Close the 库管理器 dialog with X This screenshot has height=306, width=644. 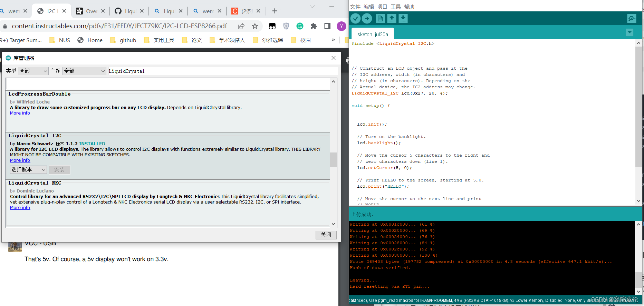point(334,58)
